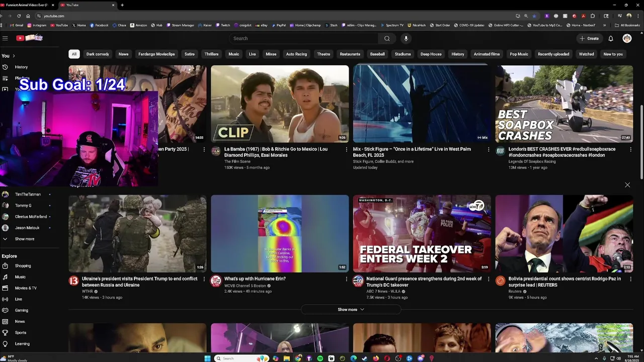
Task: Click the Create button
Action: (589, 38)
